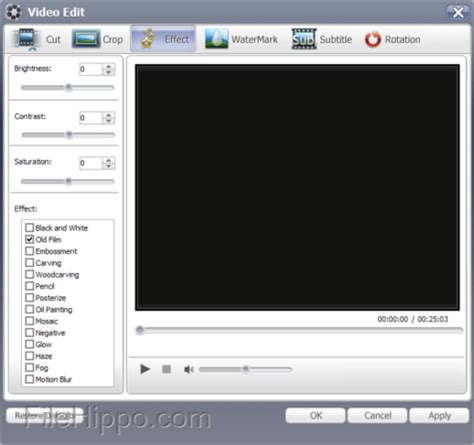
Task: Switch to the Effect tab
Action: [163, 39]
